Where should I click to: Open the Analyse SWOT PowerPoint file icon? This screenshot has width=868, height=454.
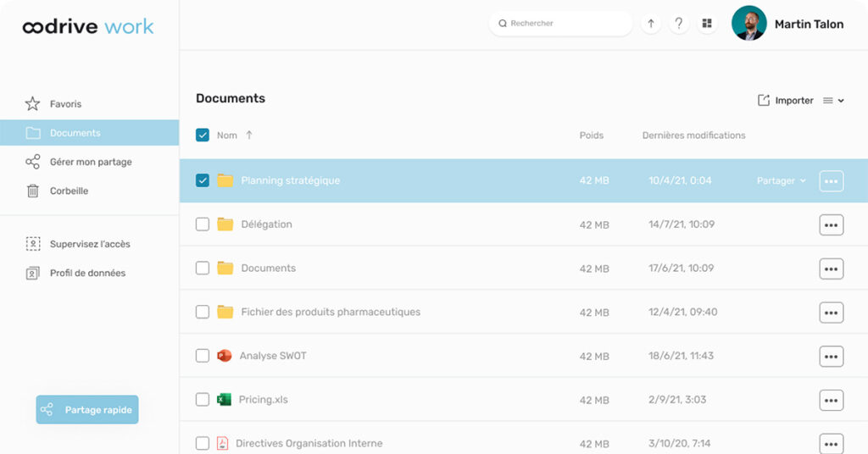click(x=224, y=356)
